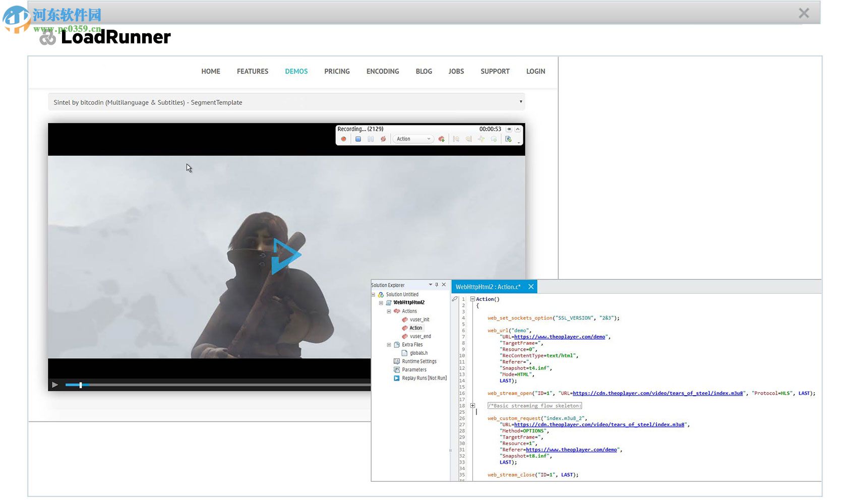Select DEMOS in the navigation bar

(x=296, y=72)
